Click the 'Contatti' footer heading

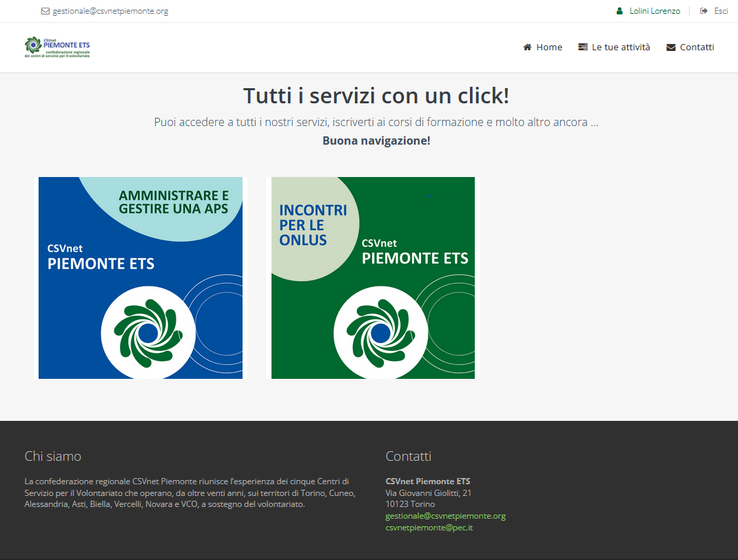[408, 456]
